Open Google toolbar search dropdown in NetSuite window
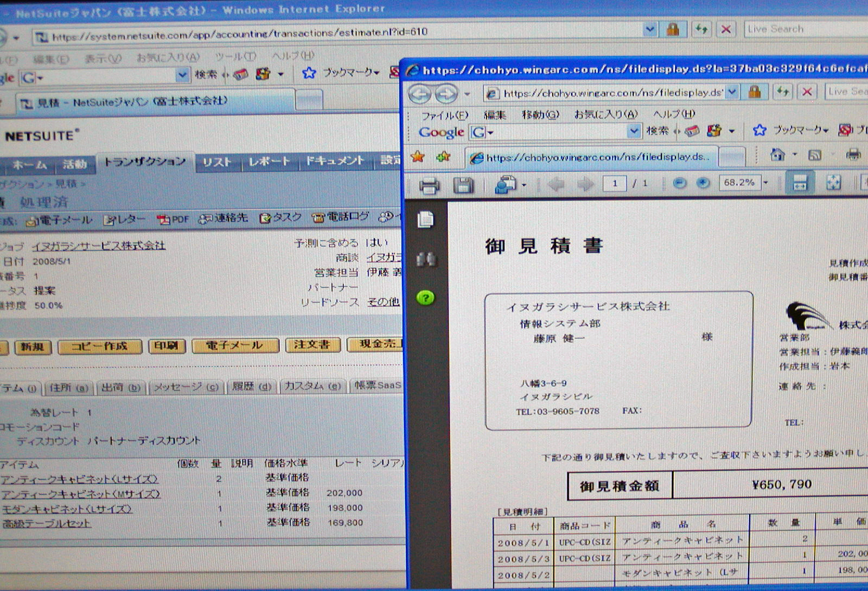The image size is (868, 591). pyautogui.click(x=183, y=75)
